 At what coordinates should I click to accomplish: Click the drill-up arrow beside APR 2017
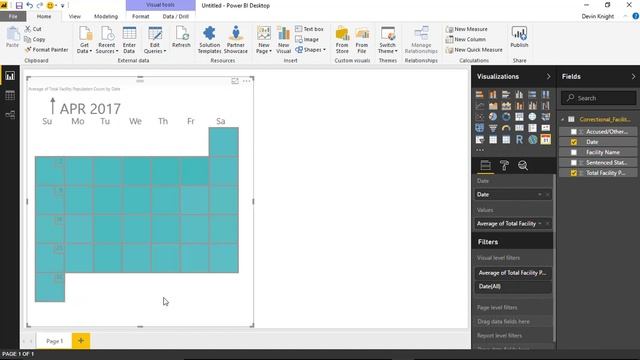click(x=52, y=106)
